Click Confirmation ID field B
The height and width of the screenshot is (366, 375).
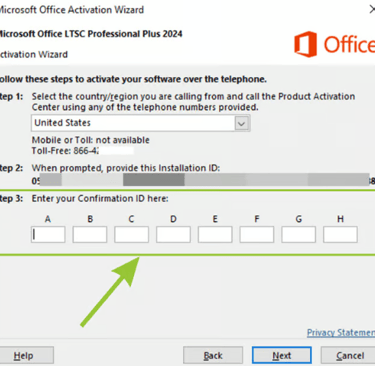(90, 235)
